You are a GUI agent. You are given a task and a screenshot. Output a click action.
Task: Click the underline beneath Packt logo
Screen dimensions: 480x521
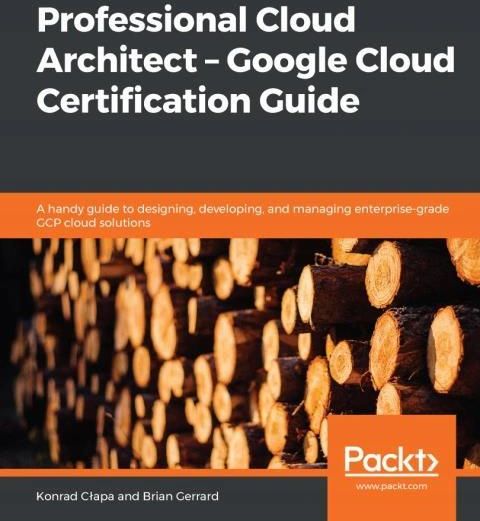pyautogui.click(x=392, y=474)
